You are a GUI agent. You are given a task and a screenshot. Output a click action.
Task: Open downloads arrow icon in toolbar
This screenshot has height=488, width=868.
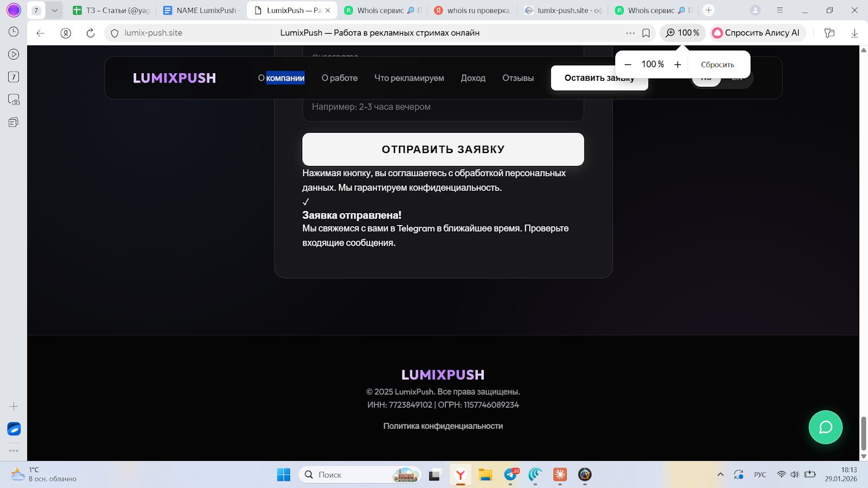click(854, 33)
